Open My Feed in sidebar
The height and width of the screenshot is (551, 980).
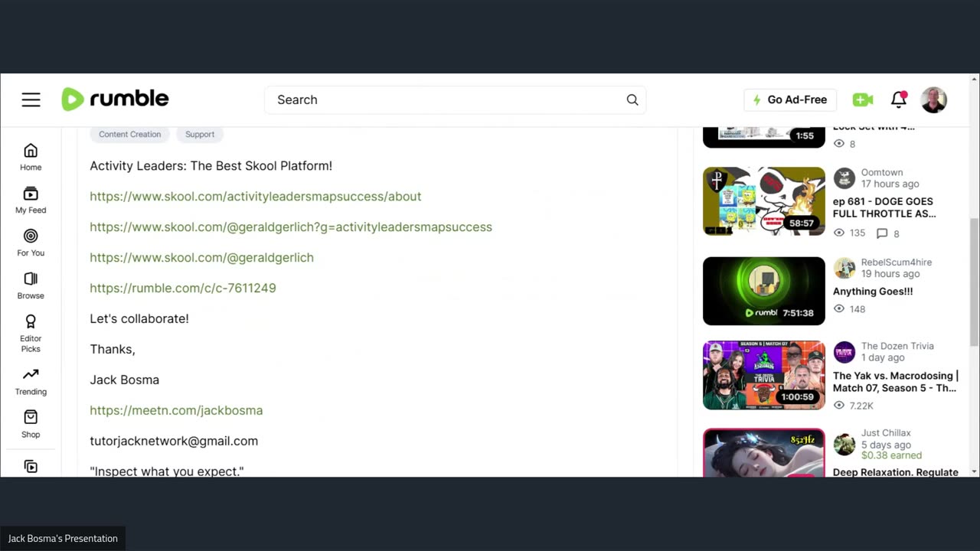click(31, 200)
